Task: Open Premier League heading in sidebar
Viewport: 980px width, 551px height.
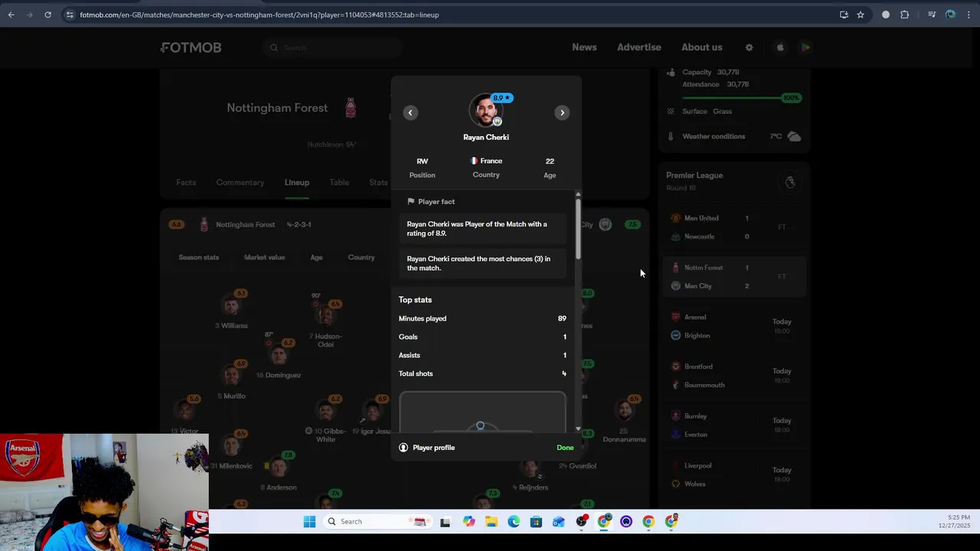Action: click(694, 175)
